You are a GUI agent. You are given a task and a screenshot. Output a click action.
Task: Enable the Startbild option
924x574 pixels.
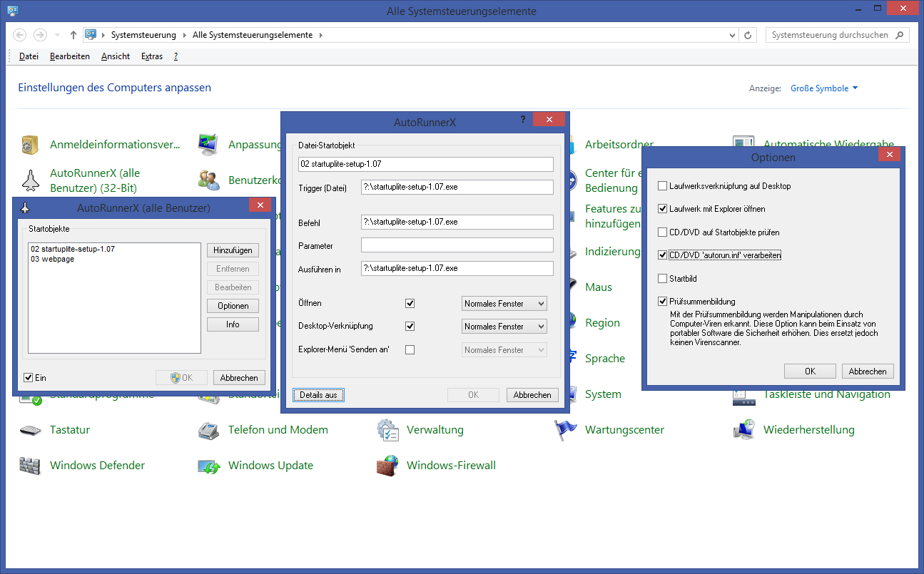(x=663, y=278)
